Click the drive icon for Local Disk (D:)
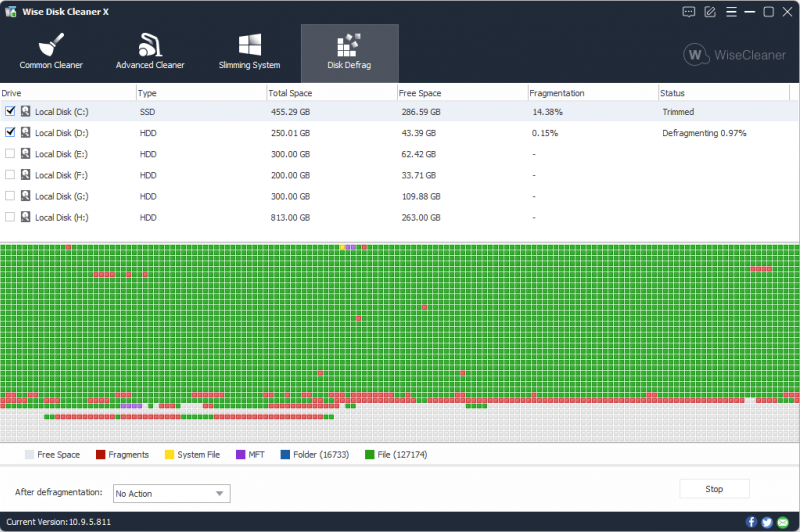 point(26,133)
